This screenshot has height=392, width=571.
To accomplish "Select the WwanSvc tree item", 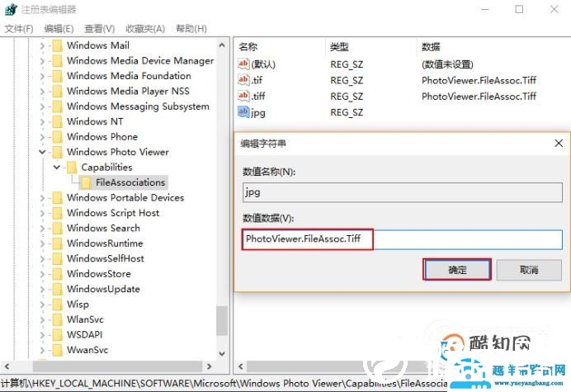I will 87,350.
